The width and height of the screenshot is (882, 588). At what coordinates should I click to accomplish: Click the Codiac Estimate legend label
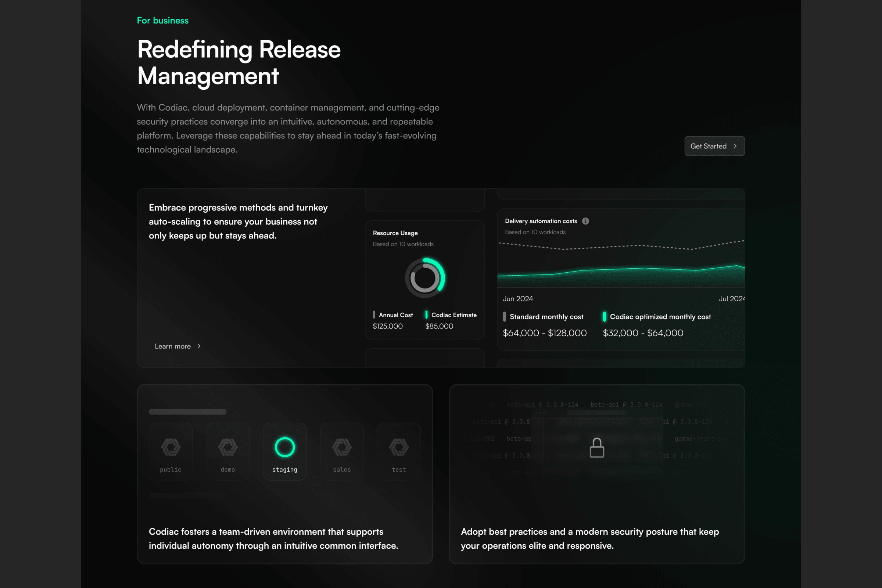pyautogui.click(x=454, y=315)
